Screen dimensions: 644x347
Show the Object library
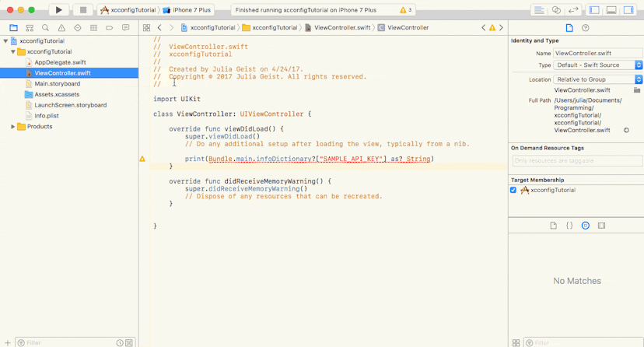click(586, 226)
